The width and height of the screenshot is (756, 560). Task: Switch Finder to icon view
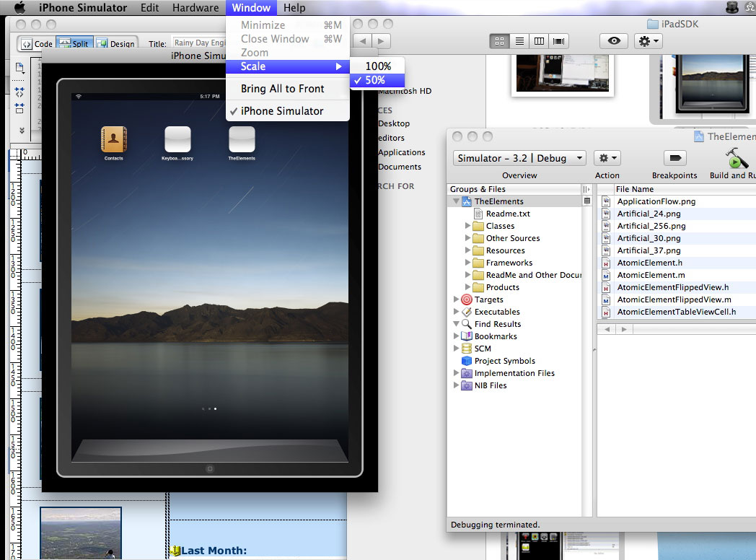pyautogui.click(x=499, y=41)
